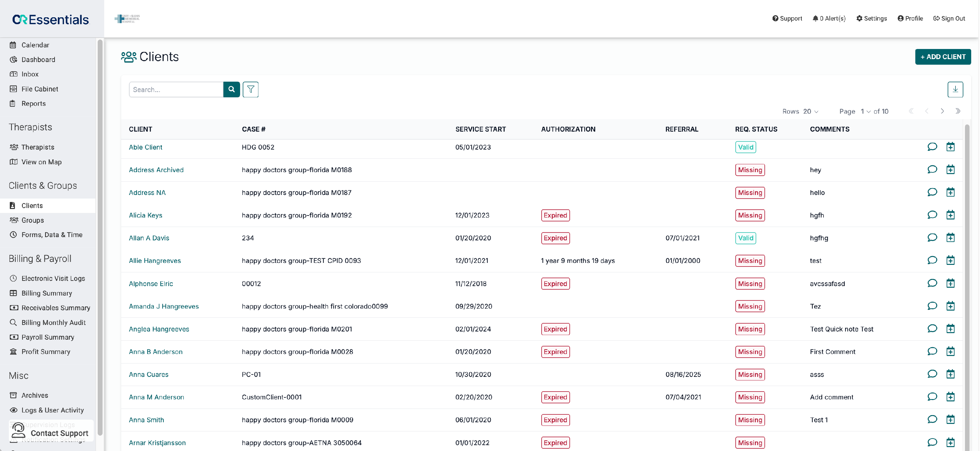
Task: Click Valid status badge for Able Client
Action: [745, 147]
